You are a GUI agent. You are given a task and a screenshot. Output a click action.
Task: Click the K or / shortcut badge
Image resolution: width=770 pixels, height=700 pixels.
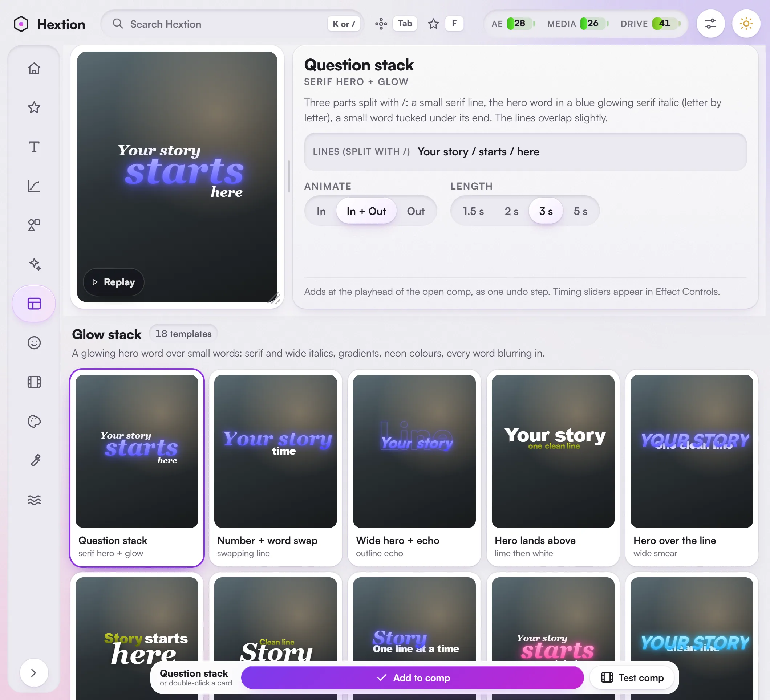[x=344, y=24]
